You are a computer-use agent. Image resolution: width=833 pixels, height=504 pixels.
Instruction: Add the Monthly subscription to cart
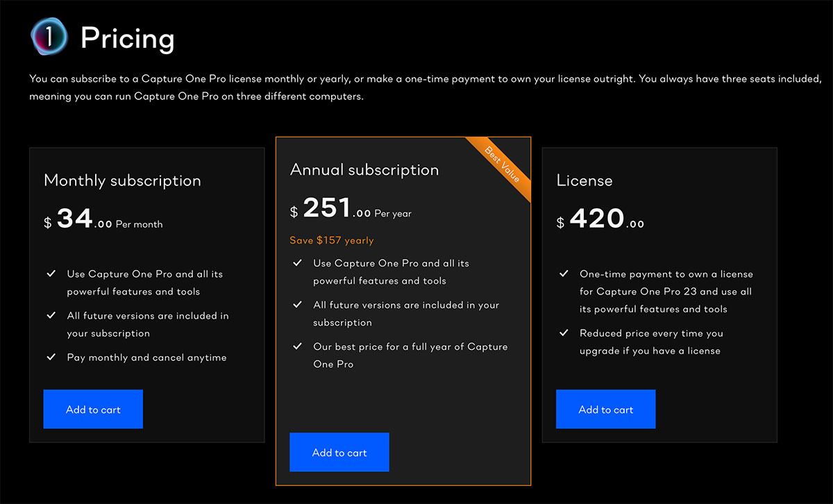click(x=93, y=410)
